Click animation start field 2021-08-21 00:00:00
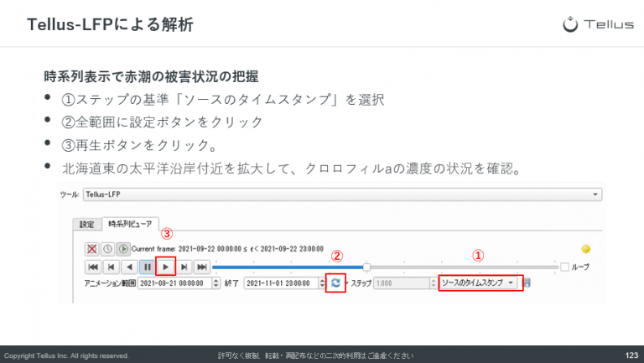 click(175, 283)
